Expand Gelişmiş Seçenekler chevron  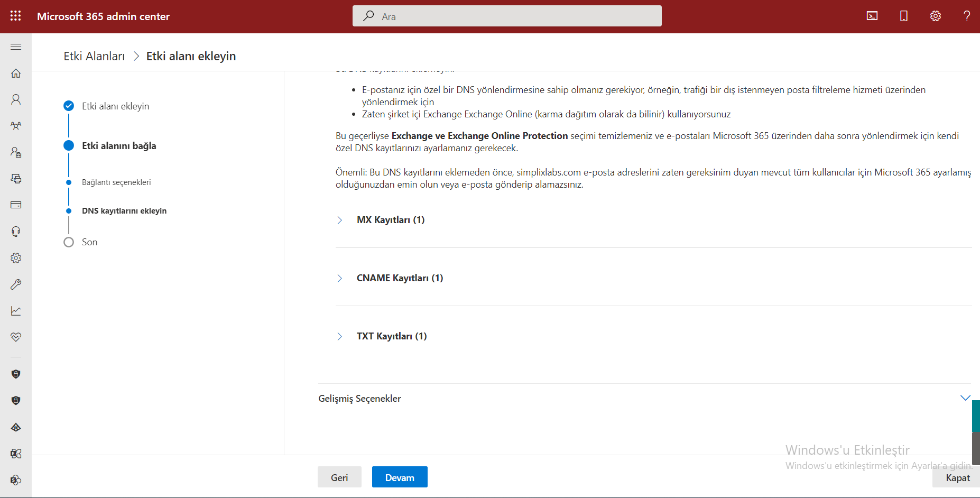[x=965, y=398]
